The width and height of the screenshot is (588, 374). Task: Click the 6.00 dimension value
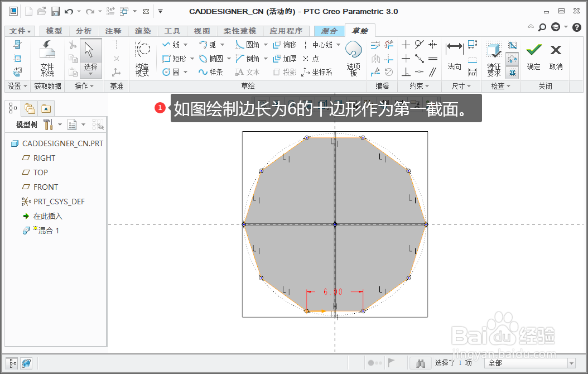pos(333,291)
